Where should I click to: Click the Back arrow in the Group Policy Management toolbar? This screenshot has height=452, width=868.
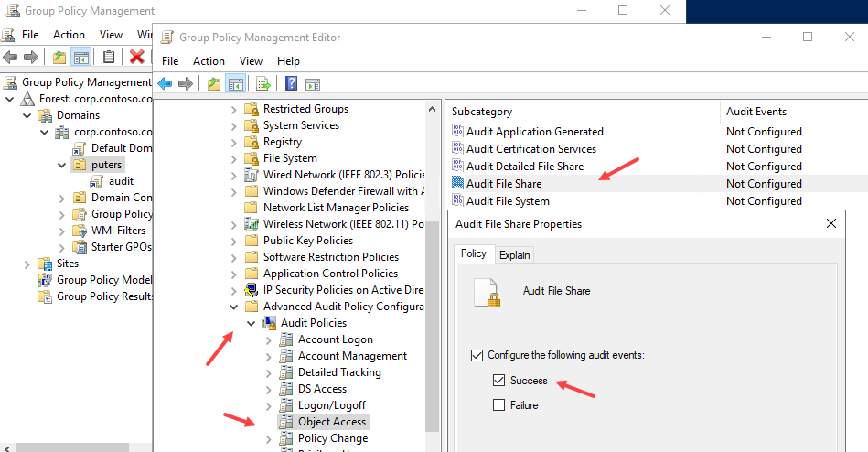coord(10,57)
